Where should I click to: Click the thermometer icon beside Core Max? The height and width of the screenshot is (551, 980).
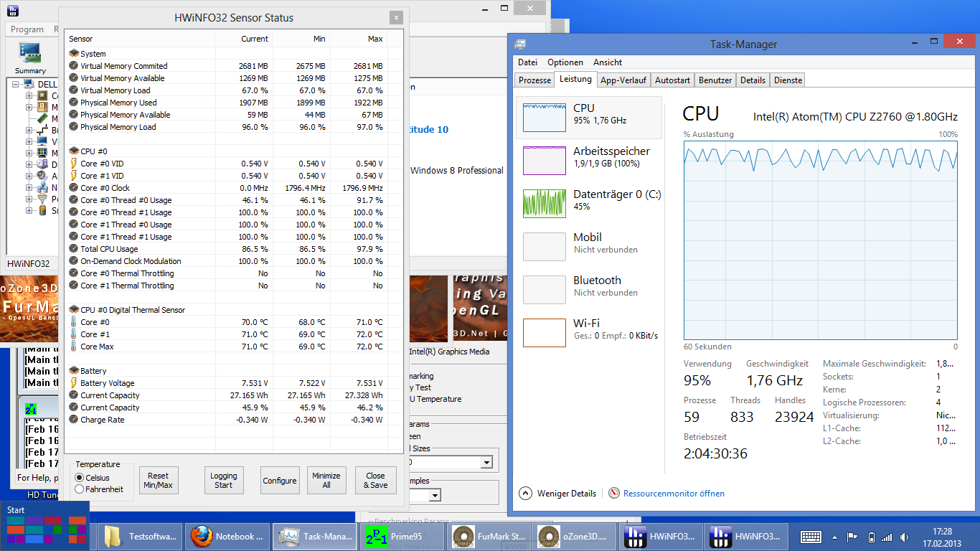pyautogui.click(x=73, y=347)
